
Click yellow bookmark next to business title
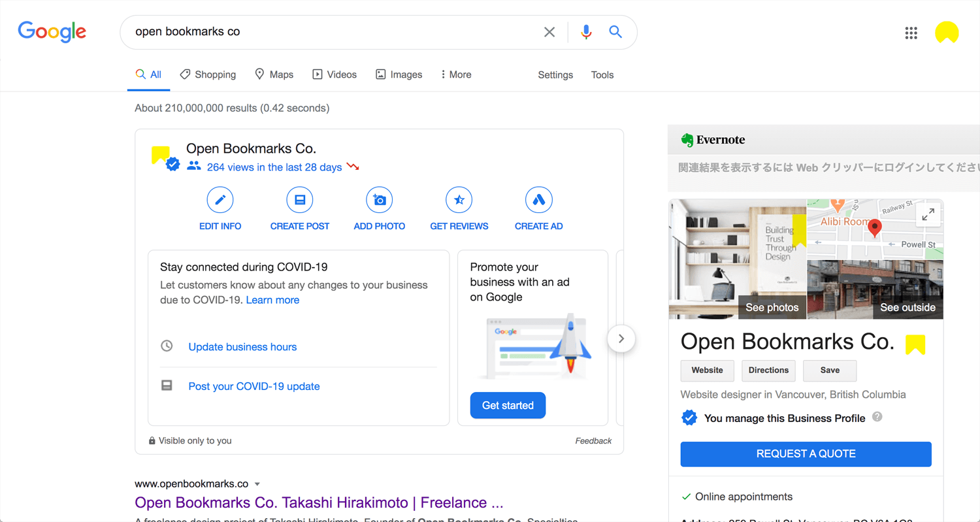pyautogui.click(x=915, y=344)
